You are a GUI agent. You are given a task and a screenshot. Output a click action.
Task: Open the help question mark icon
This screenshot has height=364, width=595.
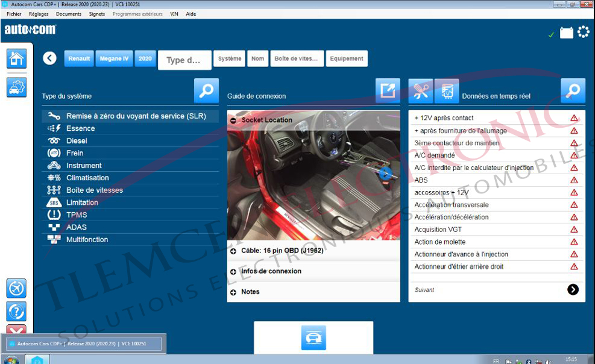pyautogui.click(x=16, y=312)
